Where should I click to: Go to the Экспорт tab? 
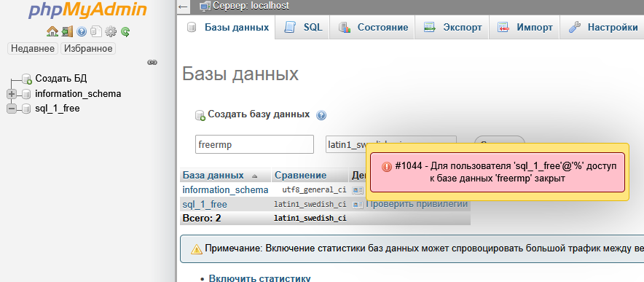point(452,28)
